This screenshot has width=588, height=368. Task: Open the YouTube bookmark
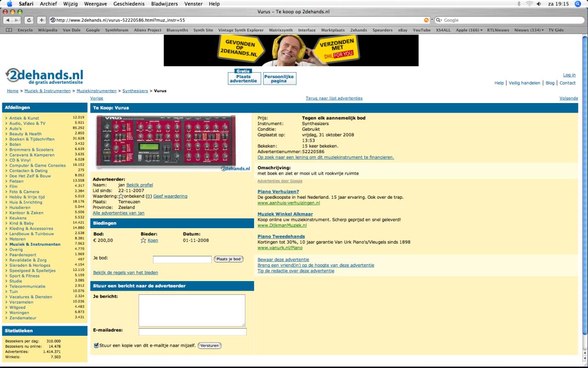422,30
